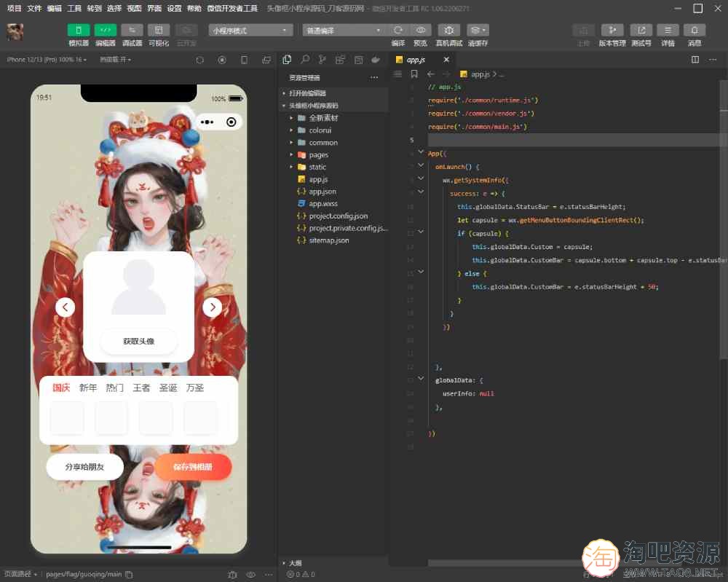
Task: Open the 设置 menu
Action: pos(174,8)
